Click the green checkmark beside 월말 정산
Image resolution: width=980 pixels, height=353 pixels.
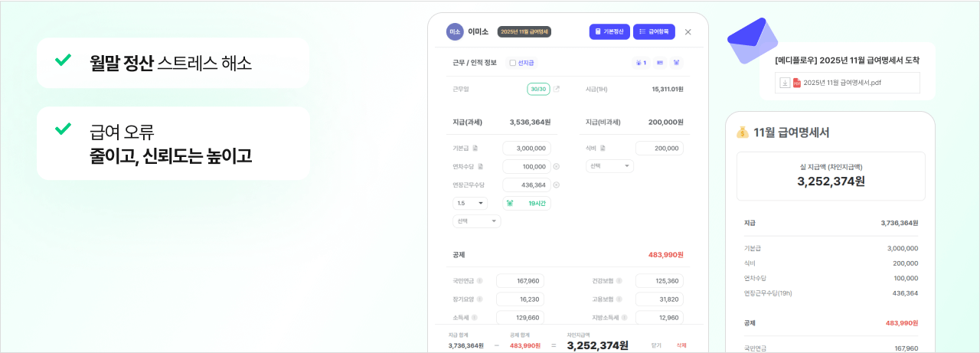point(63,60)
